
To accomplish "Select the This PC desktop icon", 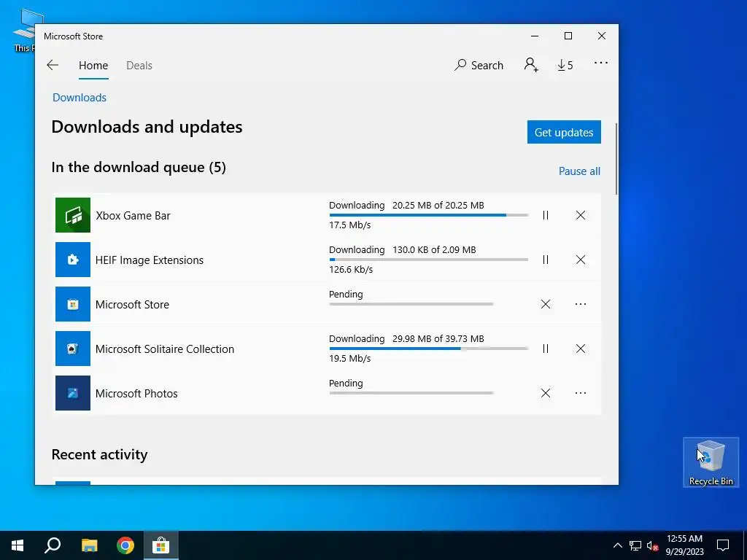I will (x=24, y=29).
